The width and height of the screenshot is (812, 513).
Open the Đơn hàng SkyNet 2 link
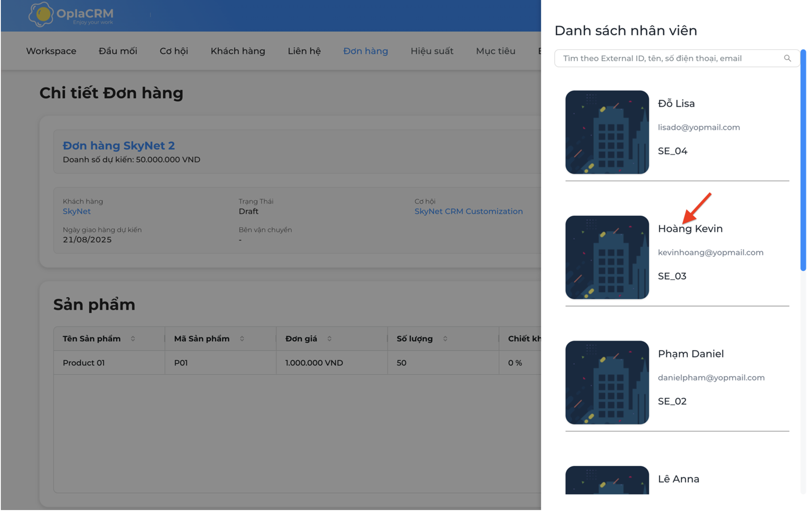point(119,146)
